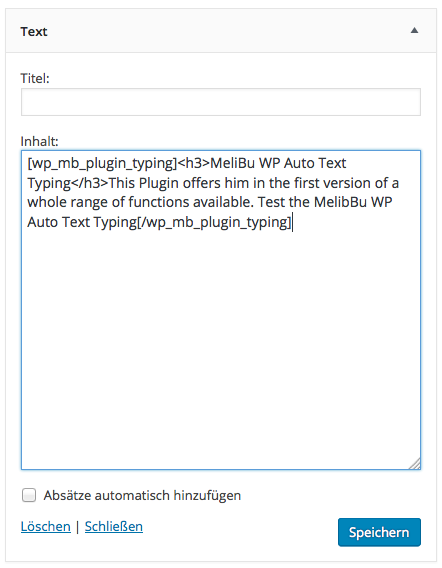
Task: Click the words This Plugin in the content
Action: (144, 183)
